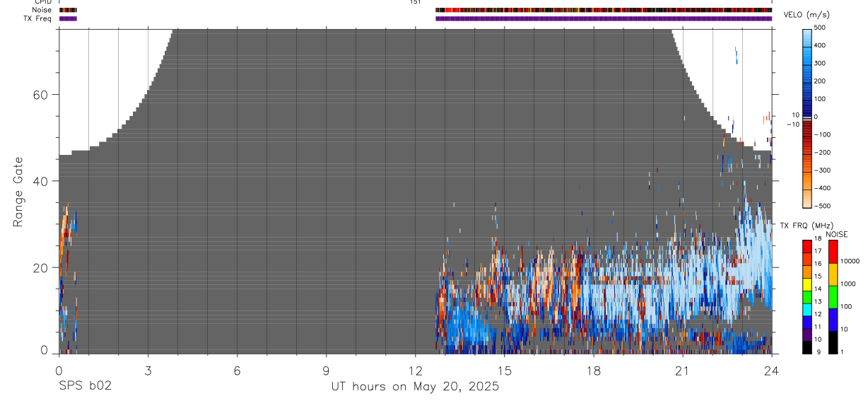
Task: Click the CPID value 151
Action: [x=415, y=2]
